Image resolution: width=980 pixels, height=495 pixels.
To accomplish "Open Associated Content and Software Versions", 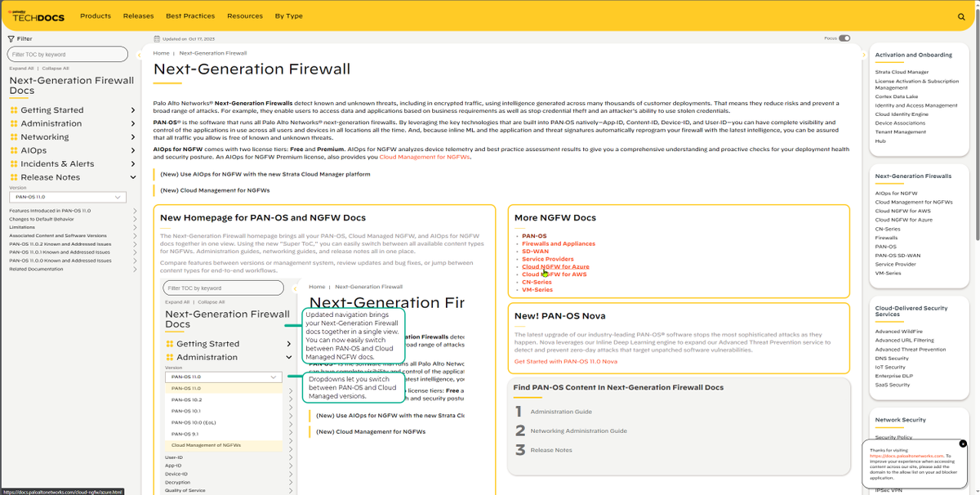I will (x=58, y=235).
